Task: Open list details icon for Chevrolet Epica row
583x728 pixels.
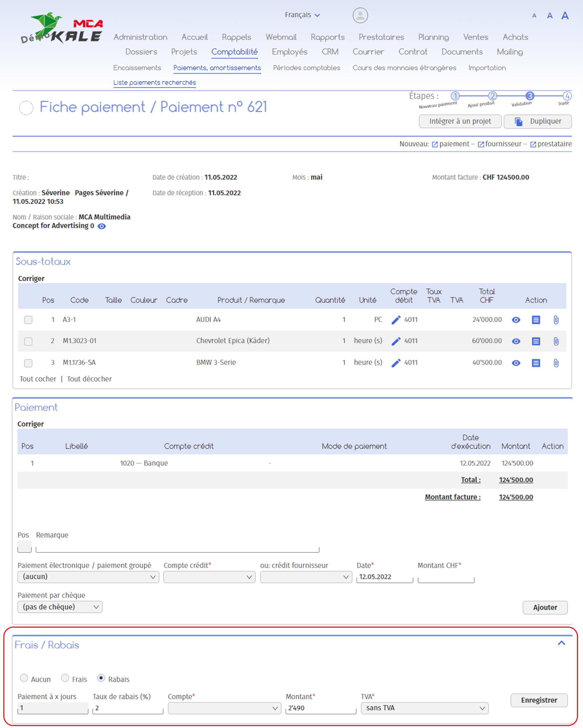Action: pos(536,341)
